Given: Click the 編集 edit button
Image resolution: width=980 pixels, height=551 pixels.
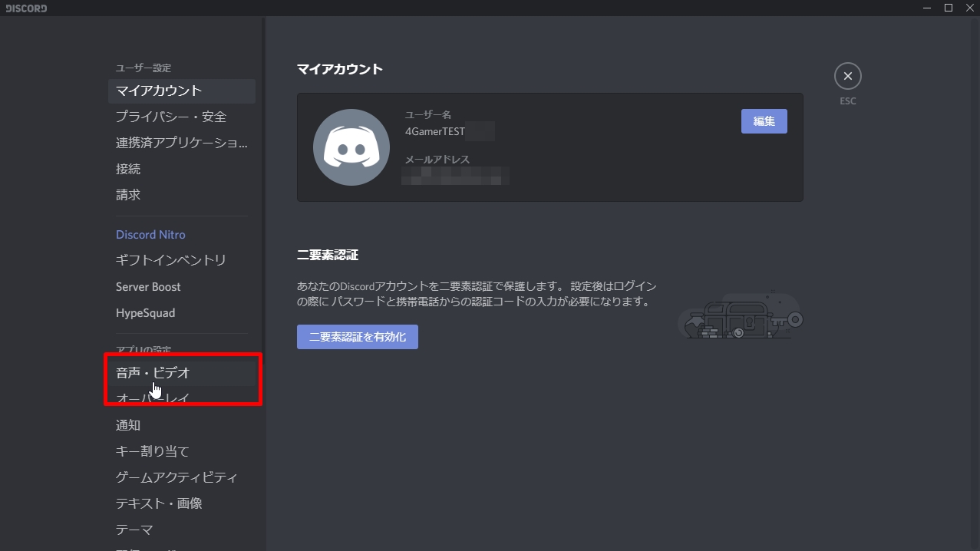Looking at the screenshot, I should click(764, 121).
